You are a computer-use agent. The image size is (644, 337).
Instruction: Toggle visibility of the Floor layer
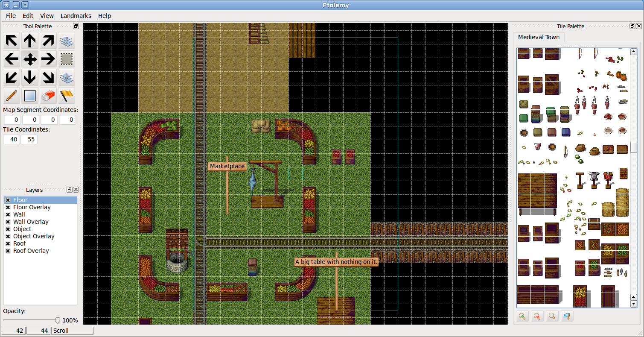click(8, 200)
